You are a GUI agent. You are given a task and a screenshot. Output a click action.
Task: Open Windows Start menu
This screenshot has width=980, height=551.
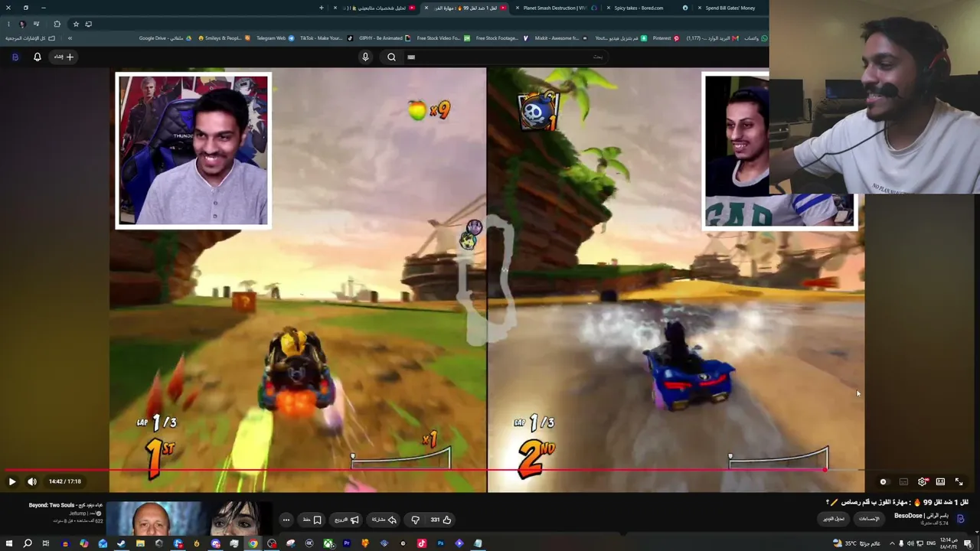pos(8,543)
